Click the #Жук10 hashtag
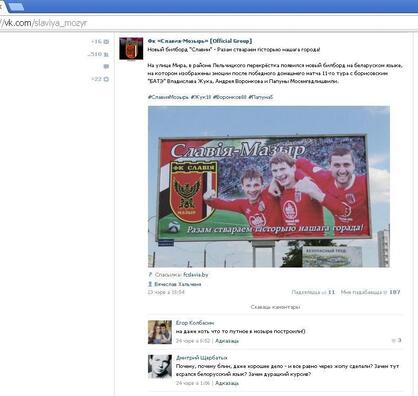Viewport: 418px width, 396px height. [x=201, y=97]
